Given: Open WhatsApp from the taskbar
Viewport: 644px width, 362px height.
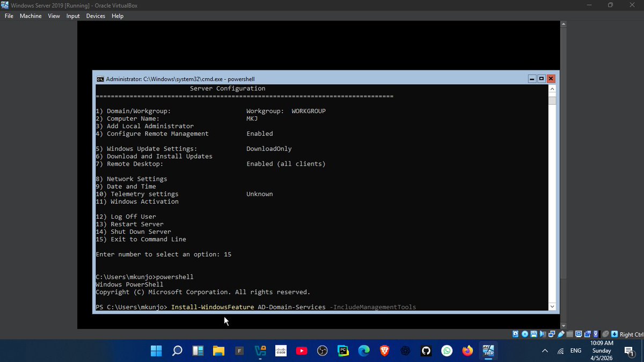Looking at the screenshot, I should coord(447,351).
